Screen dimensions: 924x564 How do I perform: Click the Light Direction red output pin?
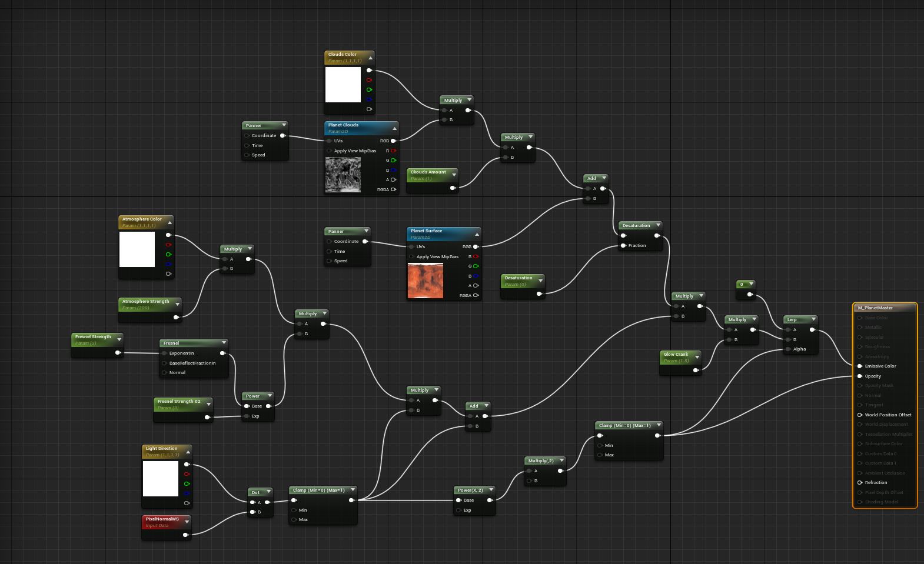tap(187, 474)
